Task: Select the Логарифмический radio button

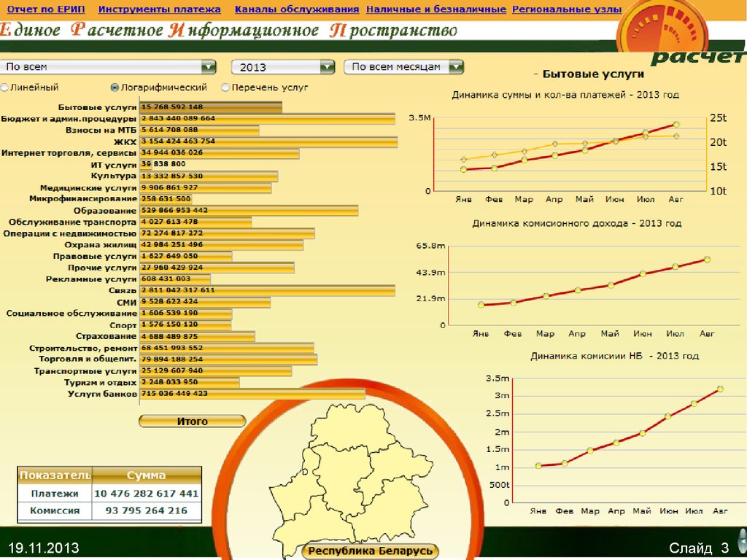Action: (115, 87)
